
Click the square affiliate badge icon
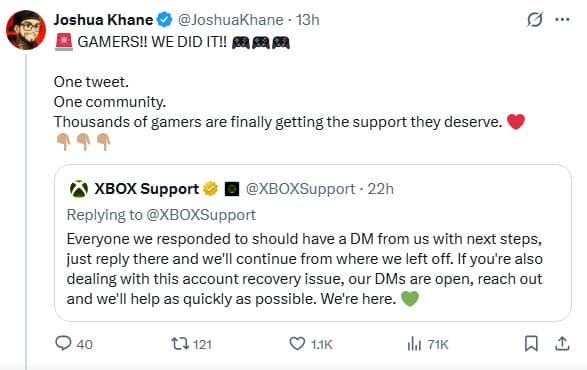tap(232, 189)
